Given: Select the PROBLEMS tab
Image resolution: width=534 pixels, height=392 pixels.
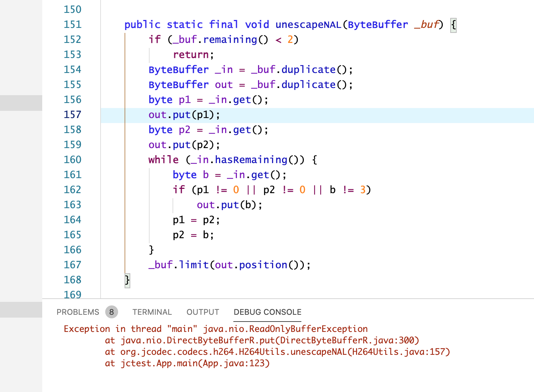Looking at the screenshot, I should [x=78, y=312].
